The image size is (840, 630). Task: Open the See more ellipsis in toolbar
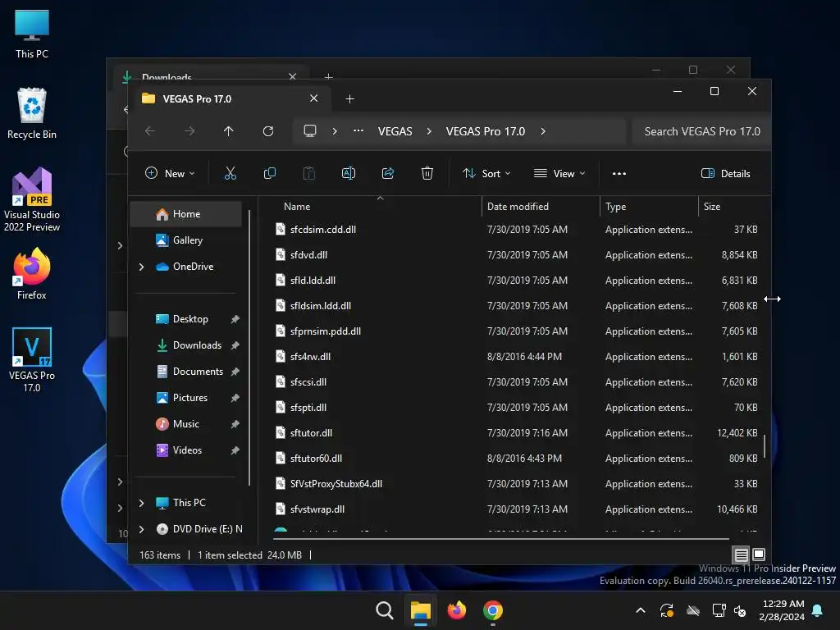(619, 174)
